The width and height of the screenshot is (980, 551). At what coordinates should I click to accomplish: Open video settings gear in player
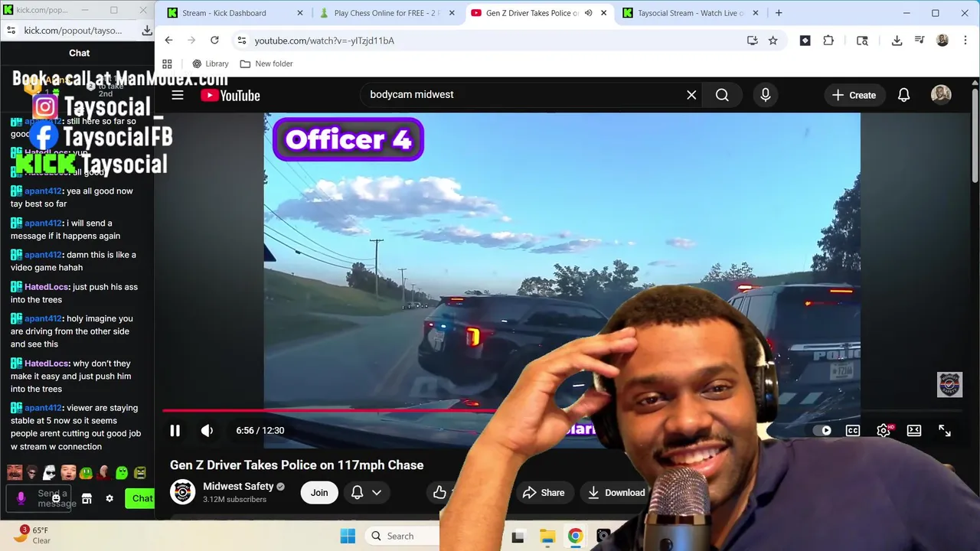point(884,431)
